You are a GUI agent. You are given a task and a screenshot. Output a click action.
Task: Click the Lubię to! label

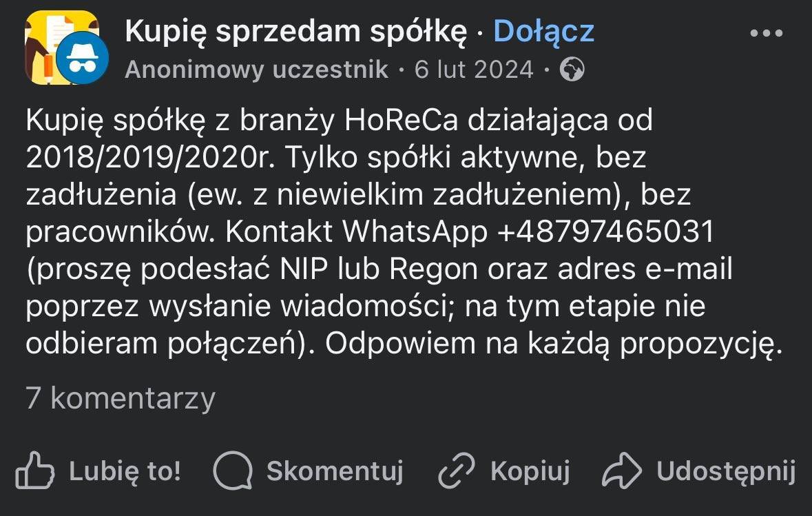[123, 471]
